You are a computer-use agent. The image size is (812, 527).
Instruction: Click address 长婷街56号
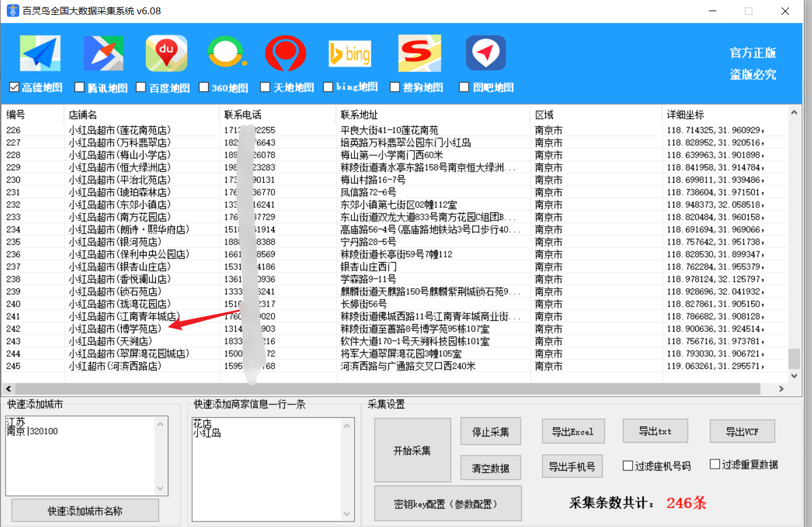pyautogui.click(x=363, y=304)
